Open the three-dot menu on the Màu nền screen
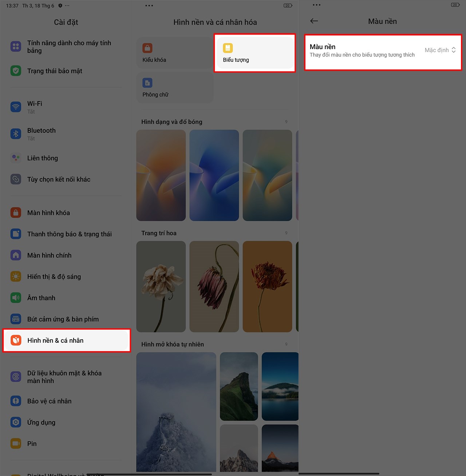The image size is (466, 476). pos(316,5)
